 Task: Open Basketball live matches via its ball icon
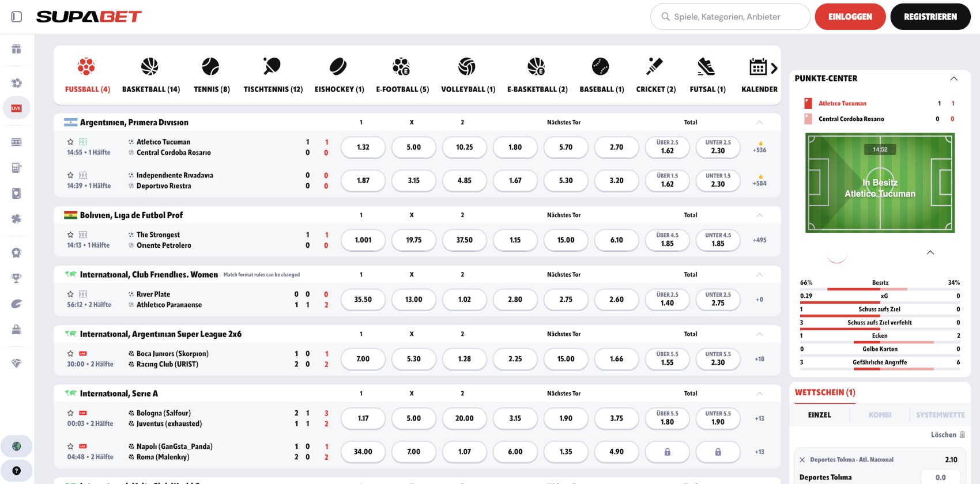click(x=150, y=65)
